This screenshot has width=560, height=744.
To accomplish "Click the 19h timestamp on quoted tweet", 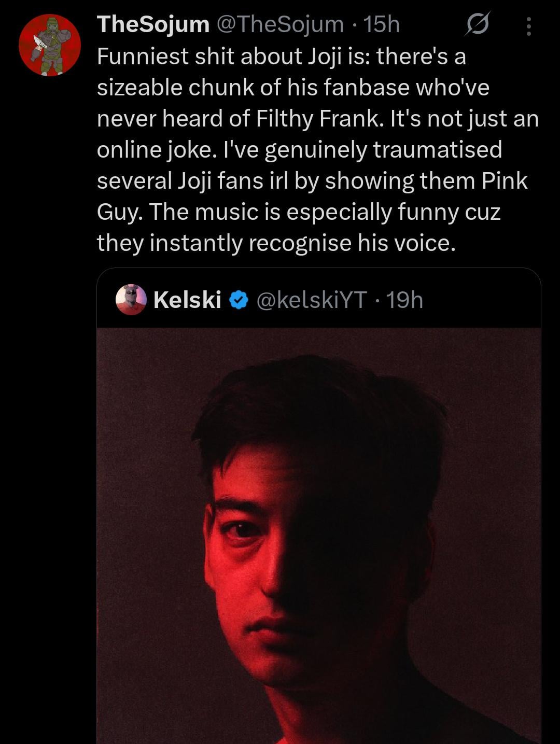I will click(405, 300).
